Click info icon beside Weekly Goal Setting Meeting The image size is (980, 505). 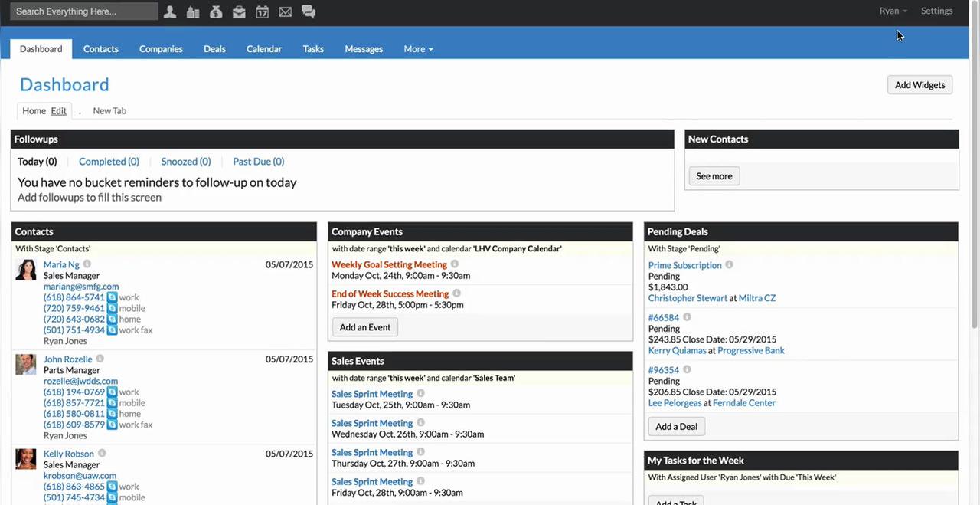(455, 264)
